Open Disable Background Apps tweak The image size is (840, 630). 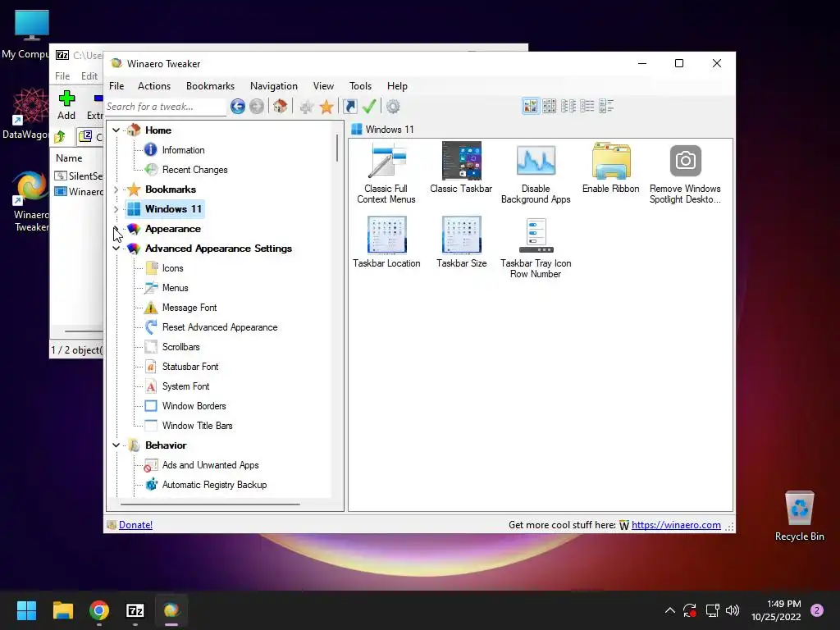pos(536,173)
